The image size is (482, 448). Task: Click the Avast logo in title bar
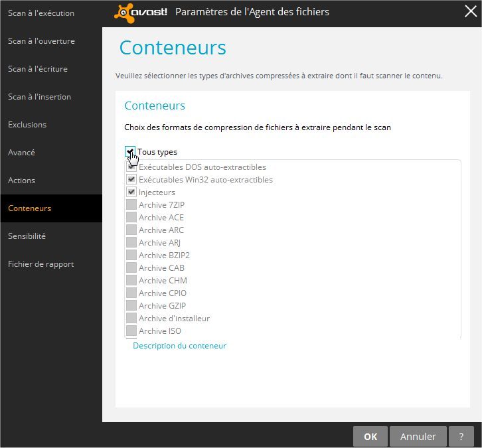coord(141,12)
